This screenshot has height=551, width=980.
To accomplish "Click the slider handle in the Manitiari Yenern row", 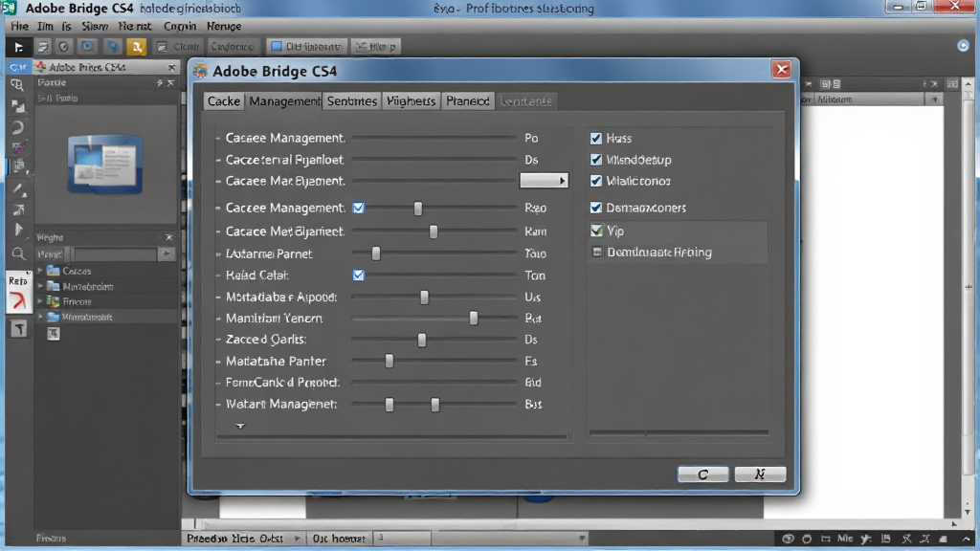I will point(474,318).
